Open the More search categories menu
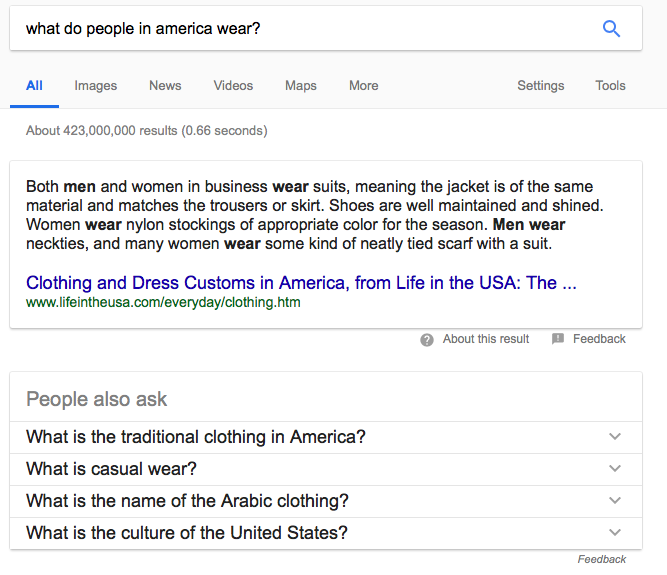667x575 pixels. pyautogui.click(x=363, y=86)
